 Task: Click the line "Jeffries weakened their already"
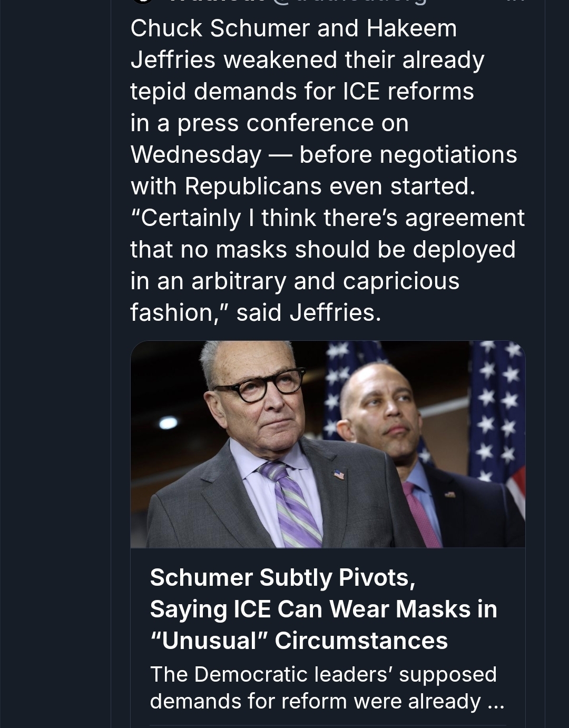307,60
